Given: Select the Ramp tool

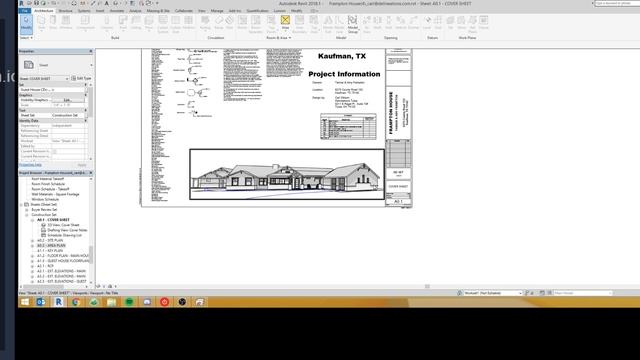Looking at the screenshot, I should 219,23.
